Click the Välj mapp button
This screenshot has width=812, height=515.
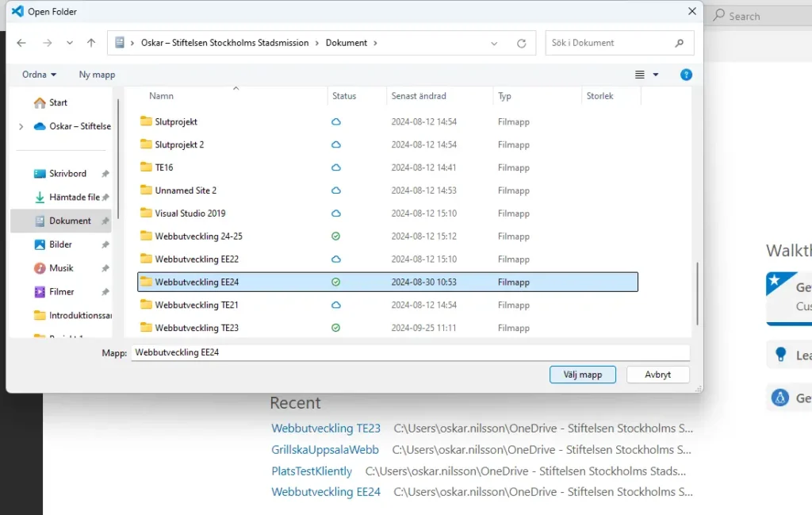click(x=582, y=375)
